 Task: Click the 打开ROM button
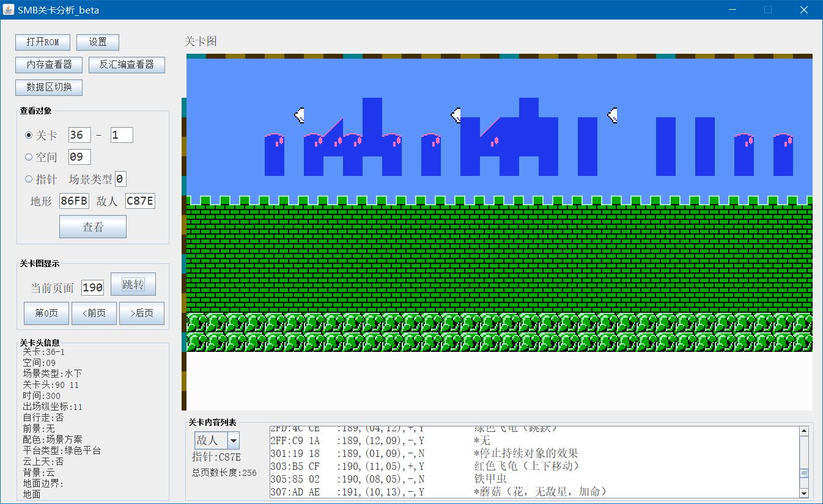click(x=43, y=42)
